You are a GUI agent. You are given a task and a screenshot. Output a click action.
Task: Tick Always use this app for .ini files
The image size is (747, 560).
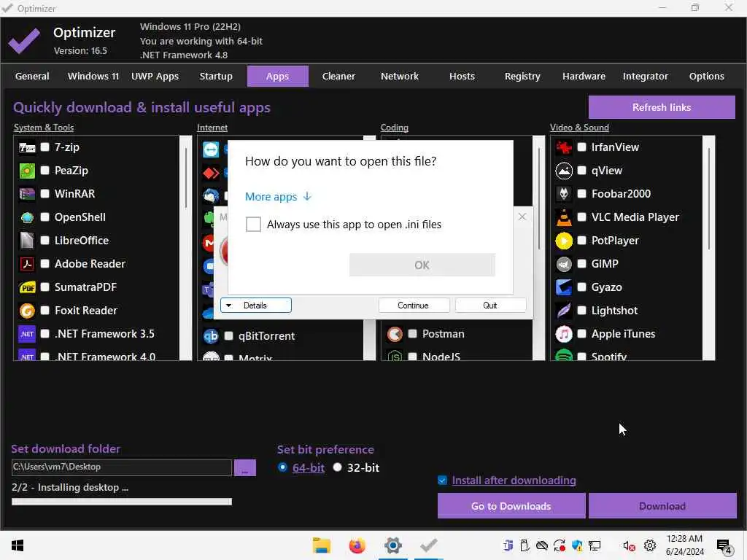pos(253,225)
